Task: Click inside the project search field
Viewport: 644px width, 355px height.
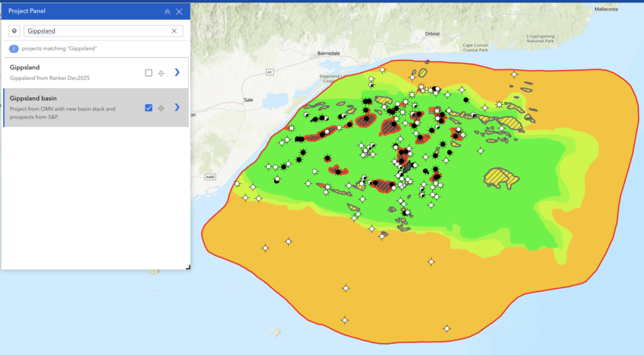Action: click(x=99, y=31)
